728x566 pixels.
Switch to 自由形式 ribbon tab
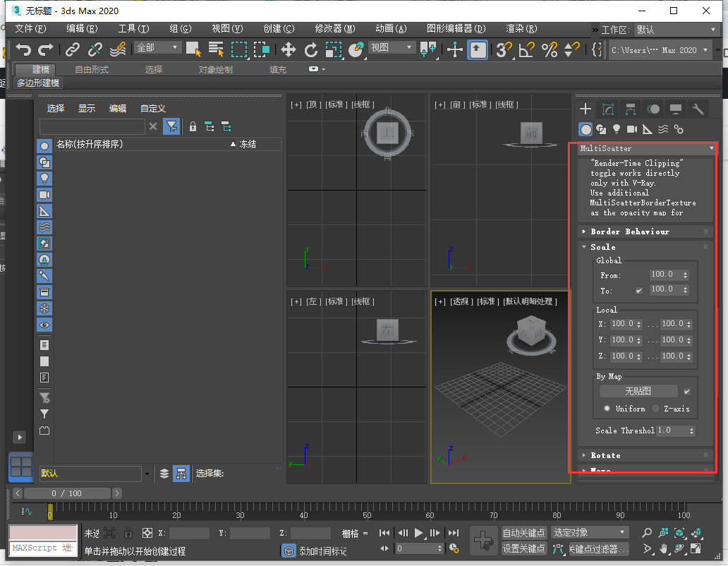click(92, 70)
